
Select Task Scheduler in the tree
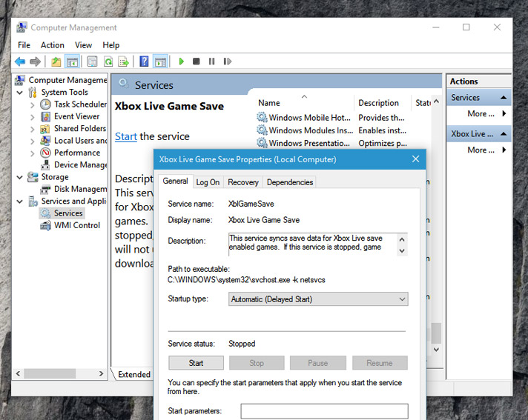click(80, 104)
